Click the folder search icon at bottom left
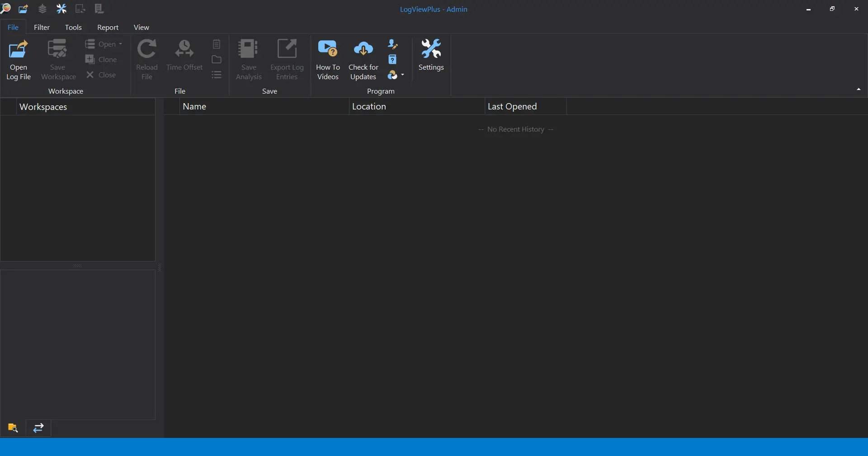 pos(13,428)
